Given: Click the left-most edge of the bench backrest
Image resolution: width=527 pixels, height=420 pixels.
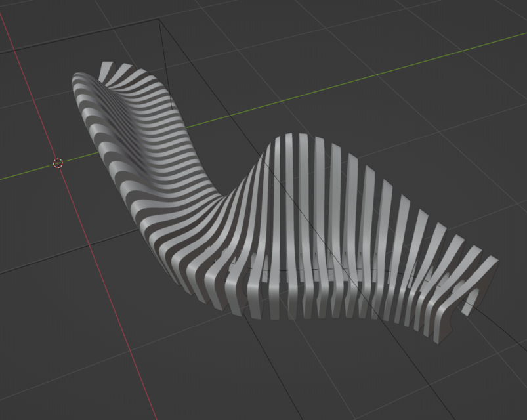Looking at the screenshot, I should (74, 82).
